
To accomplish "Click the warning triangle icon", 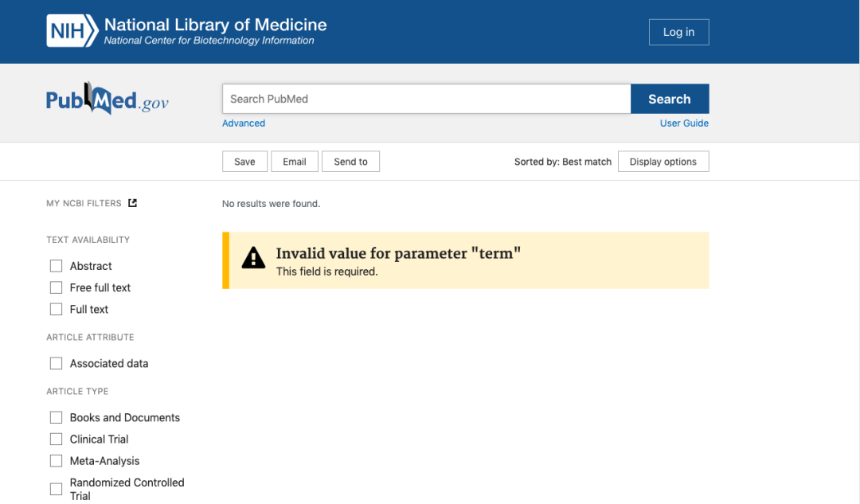I will 253,258.
